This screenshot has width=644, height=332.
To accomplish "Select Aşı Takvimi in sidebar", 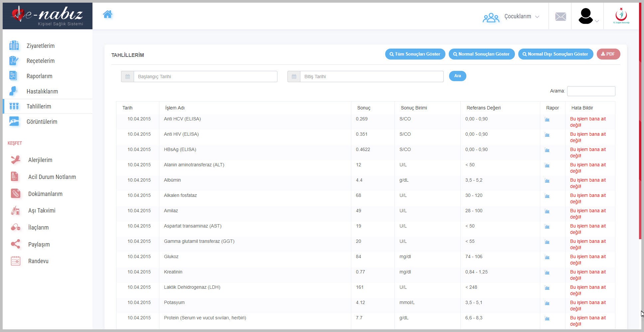I will tap(42, 211).
